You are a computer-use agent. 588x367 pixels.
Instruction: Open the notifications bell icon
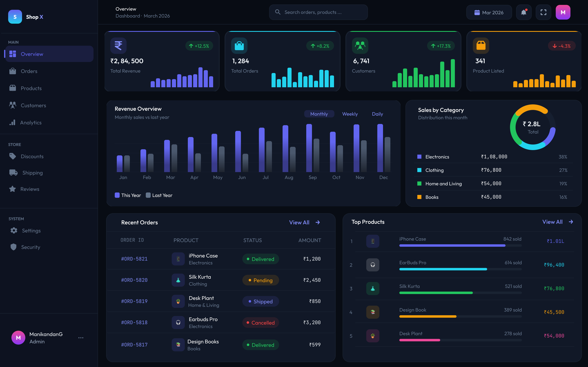(524, 12)
